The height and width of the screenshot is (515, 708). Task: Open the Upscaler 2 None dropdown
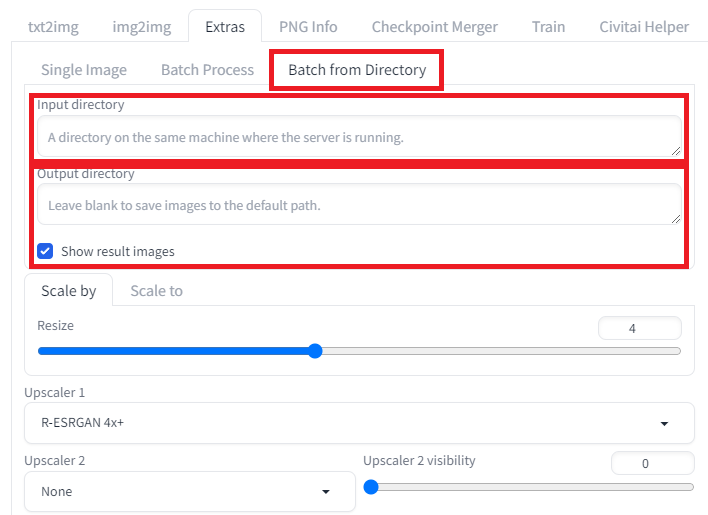click(x=190, y=492)
